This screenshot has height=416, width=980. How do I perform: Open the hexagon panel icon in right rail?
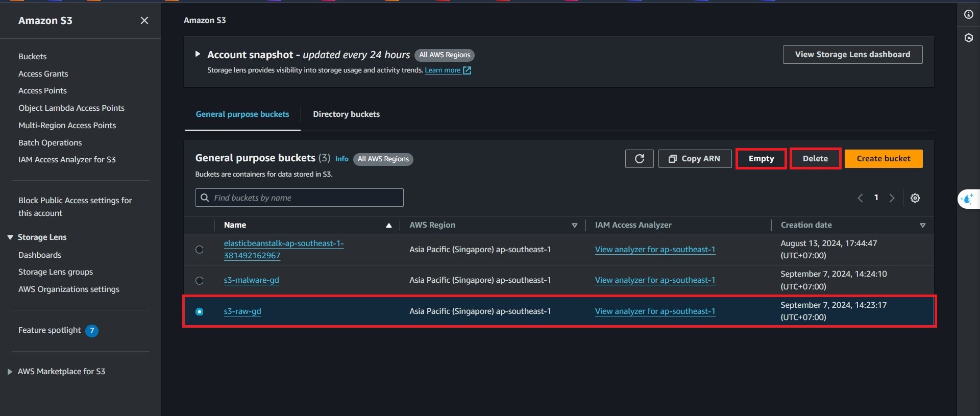968,38
